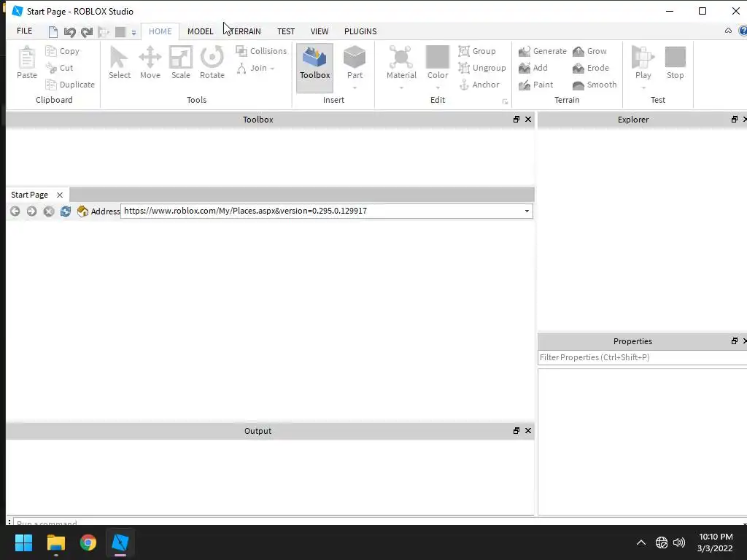The height and width of the screenshot is (560, 747).
Task: Click the Copy button in Clipboard
Action: click(x=63, y=51)
